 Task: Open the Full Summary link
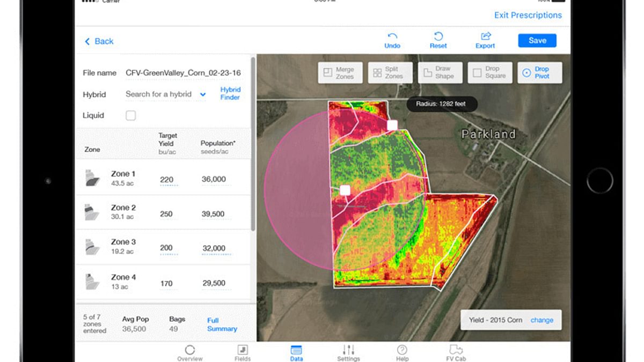pos(222,324)
